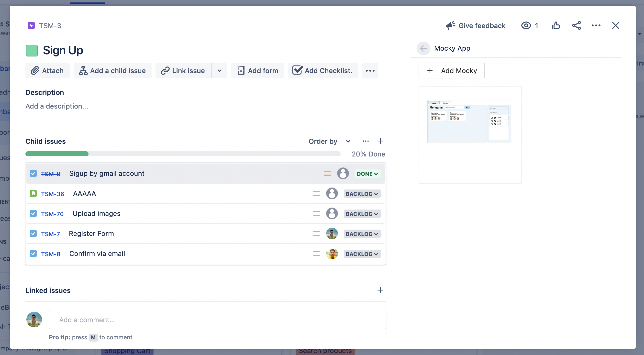The image size is (644, 355).
Task: Open the header three-dot actions menu
Action: coord(596,25)
